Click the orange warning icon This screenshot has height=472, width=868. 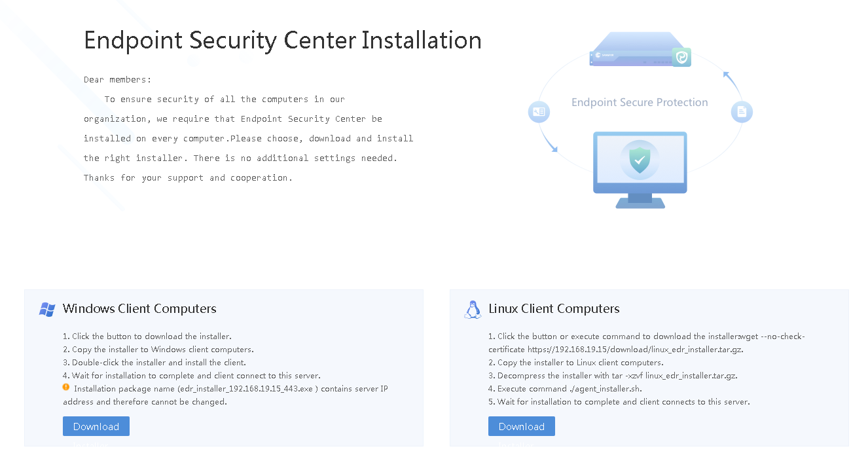[66, 388]
